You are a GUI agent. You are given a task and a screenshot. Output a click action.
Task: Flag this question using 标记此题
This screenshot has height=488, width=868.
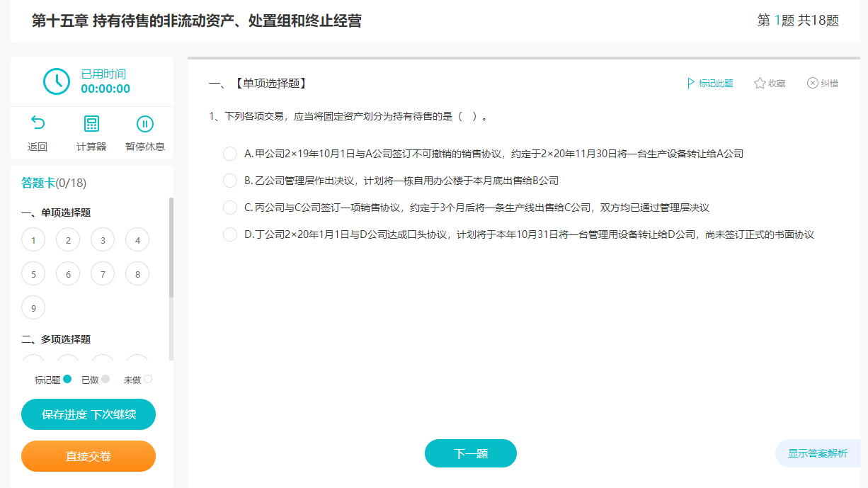click(710, 83)
